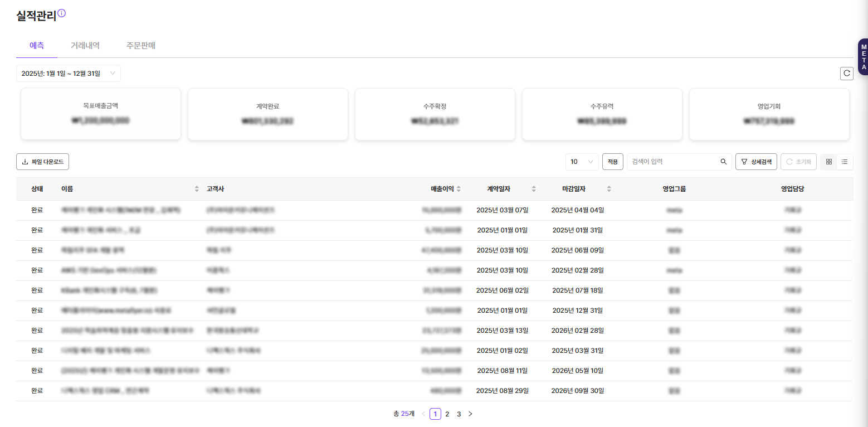
Task: Switch to list view layout
Action: (x=845, y=162)
